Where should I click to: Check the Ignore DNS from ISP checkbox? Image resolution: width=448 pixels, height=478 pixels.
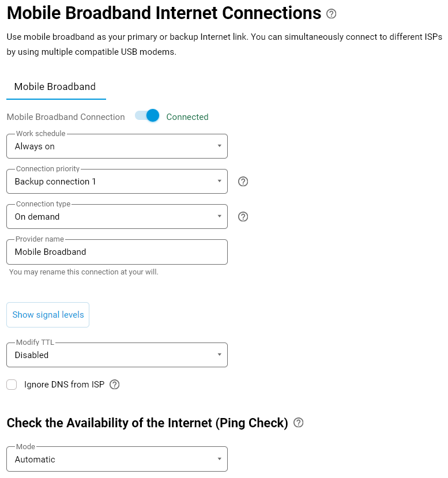[x=12, y=385]
